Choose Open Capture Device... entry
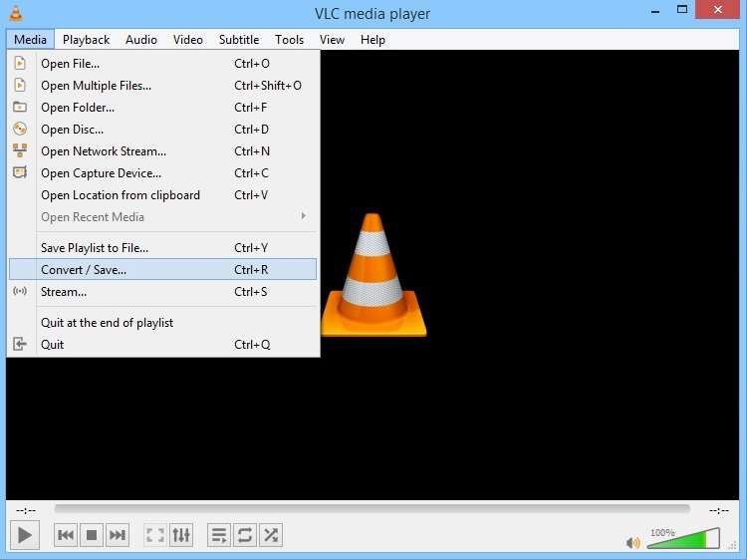This screenshot has height=560, width=747. coord(163,173)
